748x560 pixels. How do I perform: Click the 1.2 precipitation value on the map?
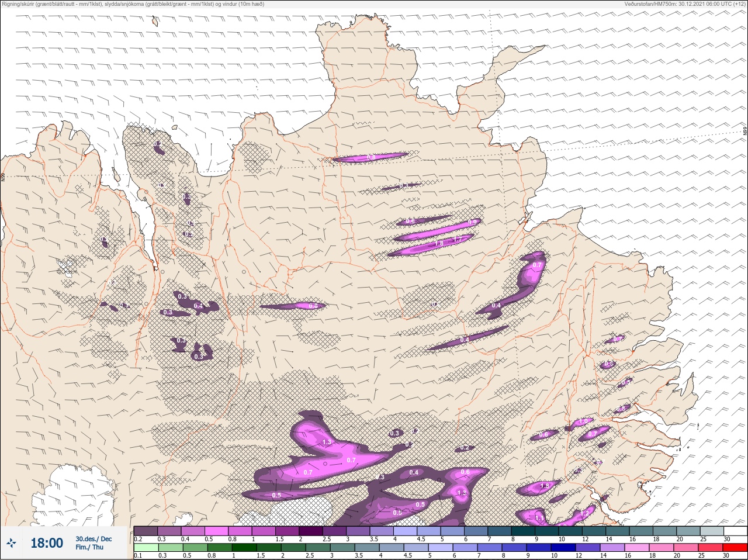(x=584, y=513)
